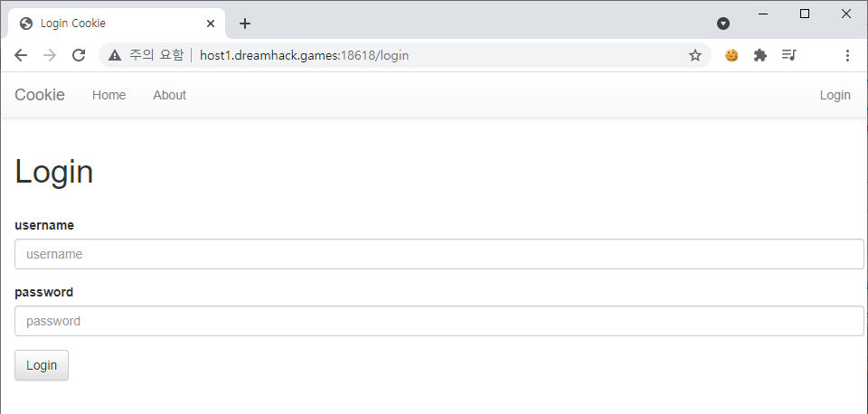The height and width of the screenshot is (414, 868).
Task: Close the Login Cookie tab
Action: [x=211, y=24]
